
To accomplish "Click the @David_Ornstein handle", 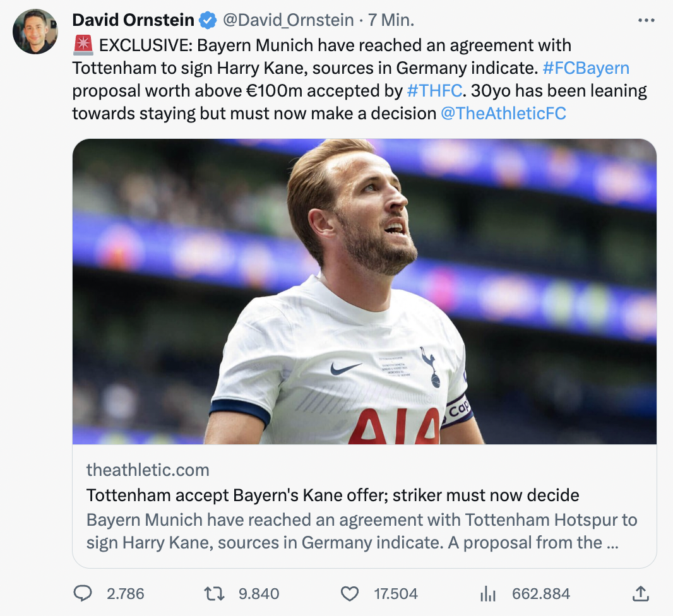I will click(288, 20).
